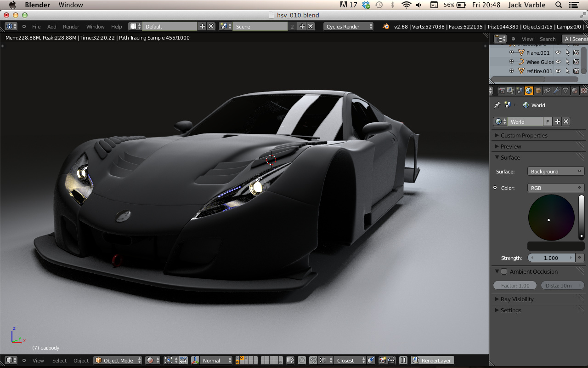Open the Normal transform orientation dropdown
Image resolution: width=588 pixels, height=368 pixels.
(x=216, y=361)
